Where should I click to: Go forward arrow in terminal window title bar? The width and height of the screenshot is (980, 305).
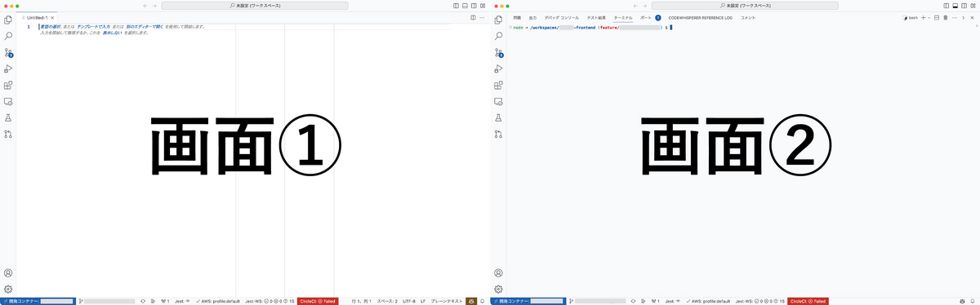coord(645,6)
